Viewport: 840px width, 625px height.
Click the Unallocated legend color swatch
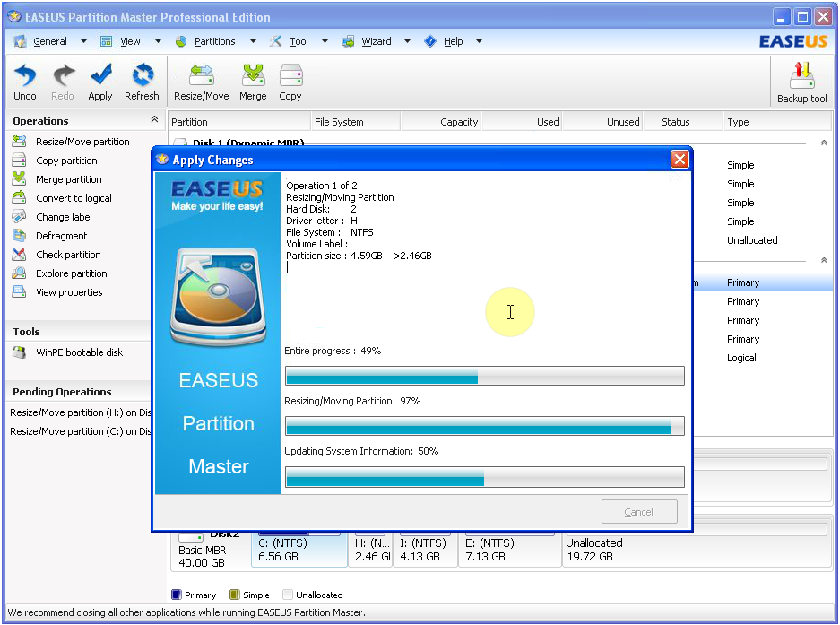click(288, 595)
